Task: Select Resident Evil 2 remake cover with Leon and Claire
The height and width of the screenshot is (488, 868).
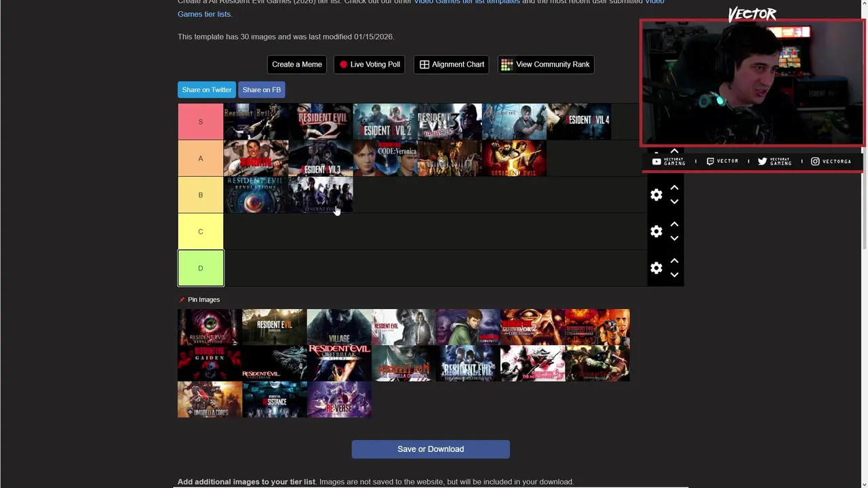Action: tap(385, 121)
